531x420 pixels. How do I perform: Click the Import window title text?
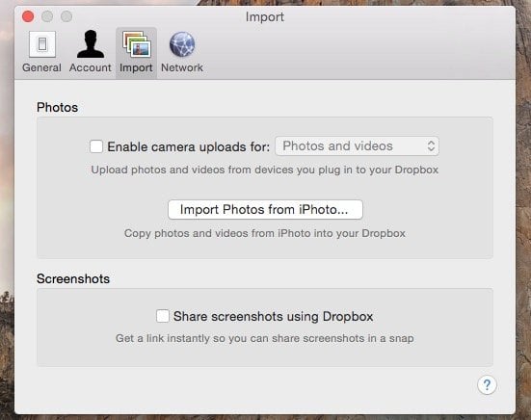(265, 17)
